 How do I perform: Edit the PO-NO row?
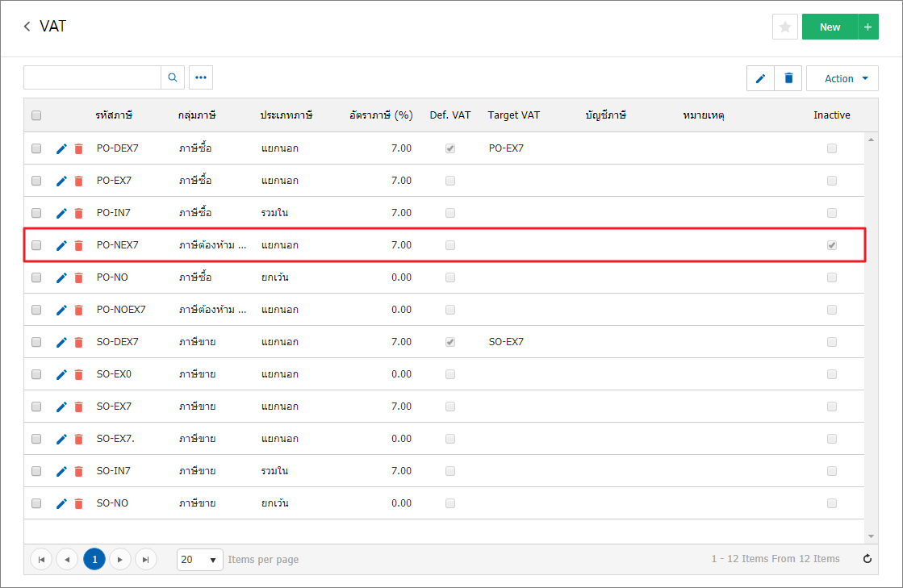(61, 278)
